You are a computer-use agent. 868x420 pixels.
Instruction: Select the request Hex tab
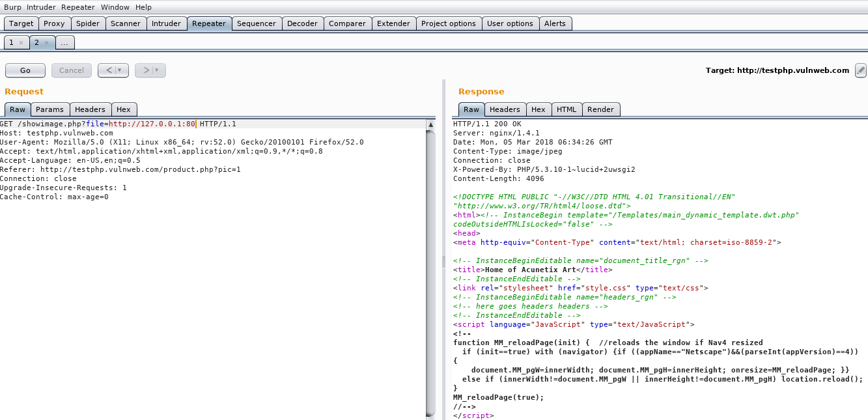click(124, 109)
